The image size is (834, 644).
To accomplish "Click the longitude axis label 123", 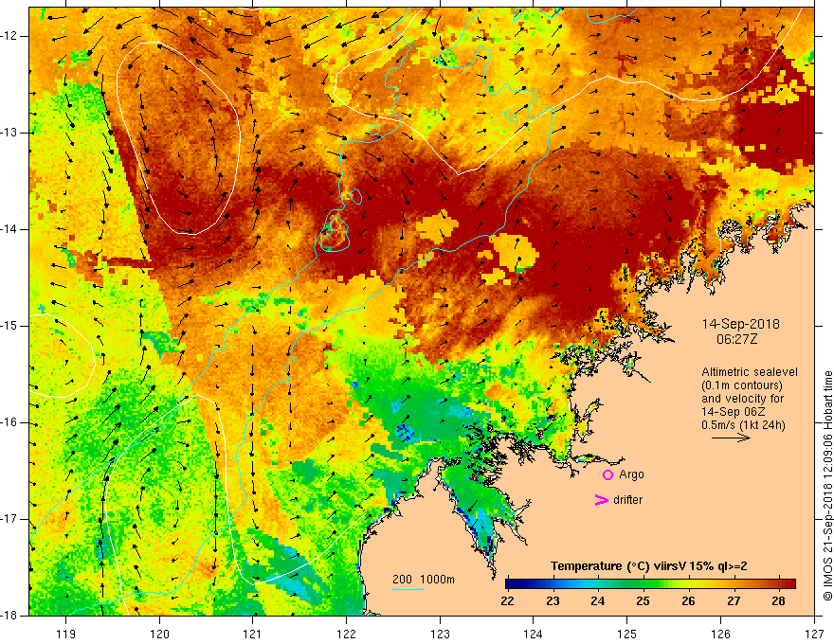I will 440,634.
